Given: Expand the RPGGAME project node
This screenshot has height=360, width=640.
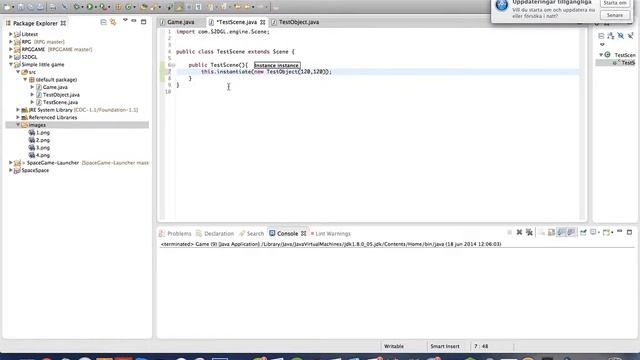Looking at the screenshot, I should pyautogui.click(x=11, y=49).
